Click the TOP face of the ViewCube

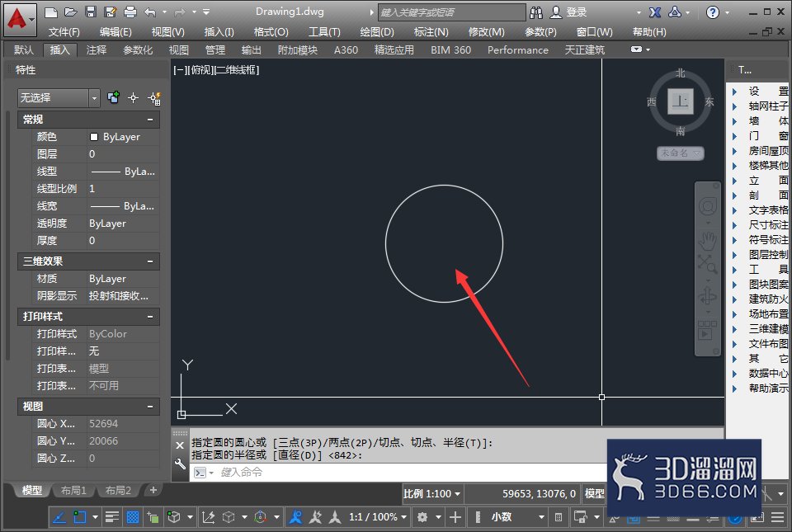click(680, 101)
